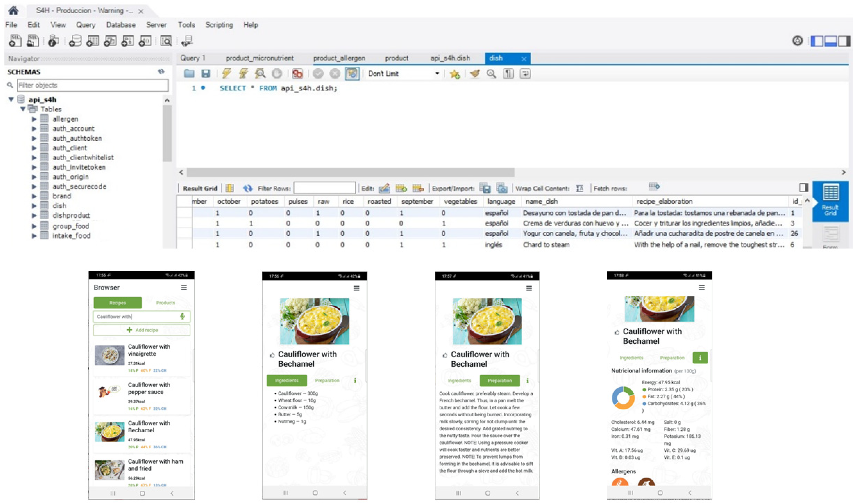This screenshot has width=859, height=504.
Task: Open the Don't Limit rows dropdown
Action: point(437,73)
